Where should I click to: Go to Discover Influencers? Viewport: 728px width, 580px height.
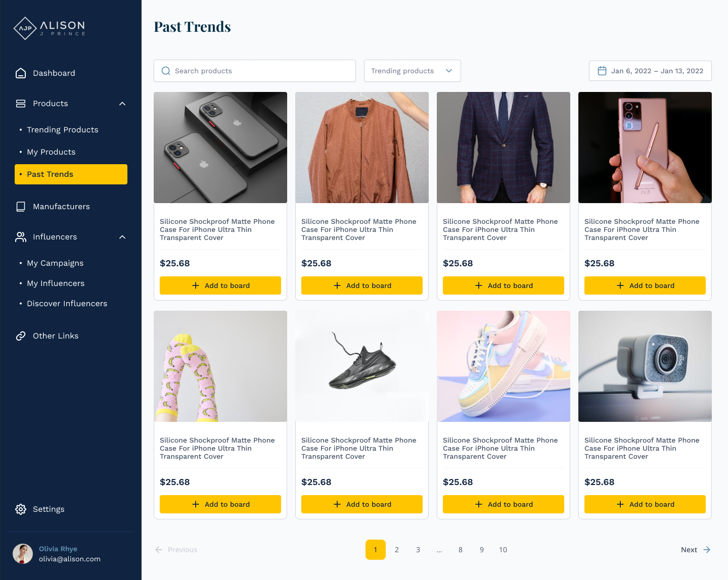pyautogui.click(x=67, y=304)
